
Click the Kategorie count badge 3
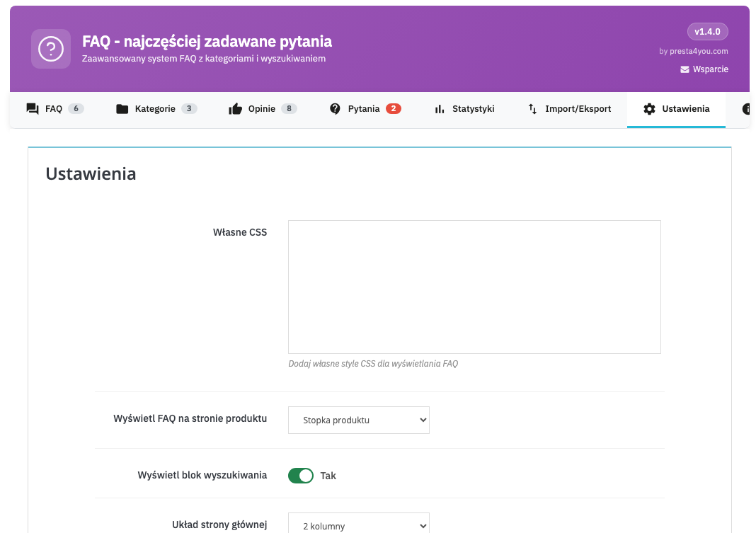pyautogui.click(x=189, y=109)
